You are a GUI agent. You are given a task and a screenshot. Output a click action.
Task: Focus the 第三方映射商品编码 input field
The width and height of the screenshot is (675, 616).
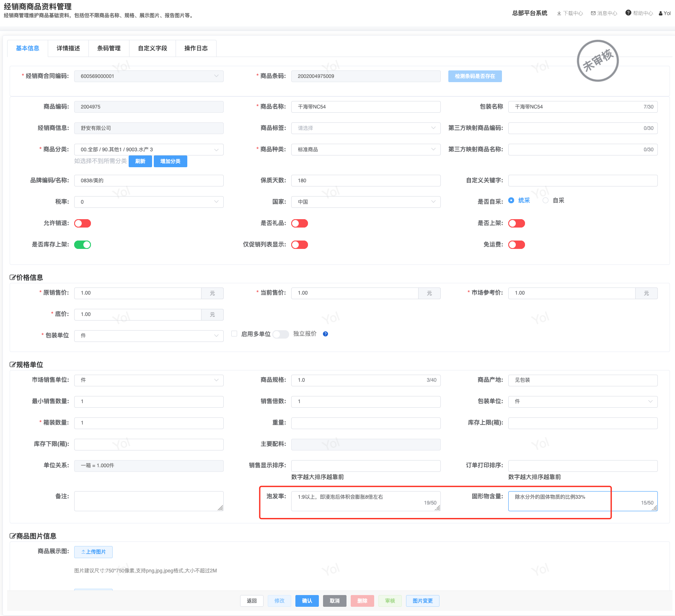(x=583, y=128)
